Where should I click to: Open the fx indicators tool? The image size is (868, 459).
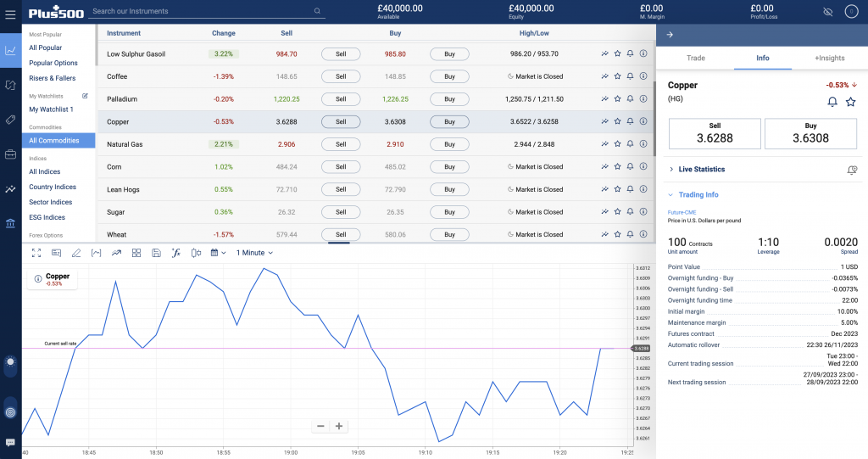176,253
